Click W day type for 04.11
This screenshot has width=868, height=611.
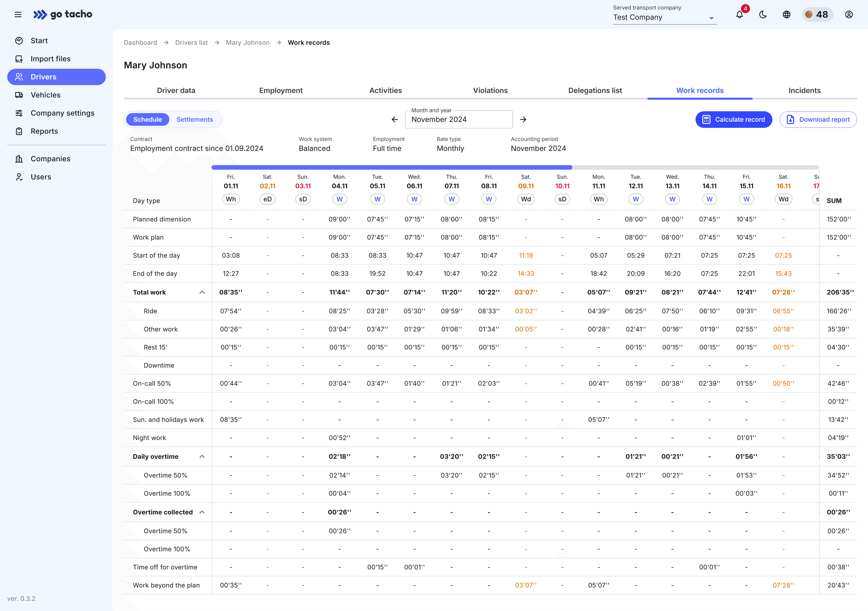[340, 199]
